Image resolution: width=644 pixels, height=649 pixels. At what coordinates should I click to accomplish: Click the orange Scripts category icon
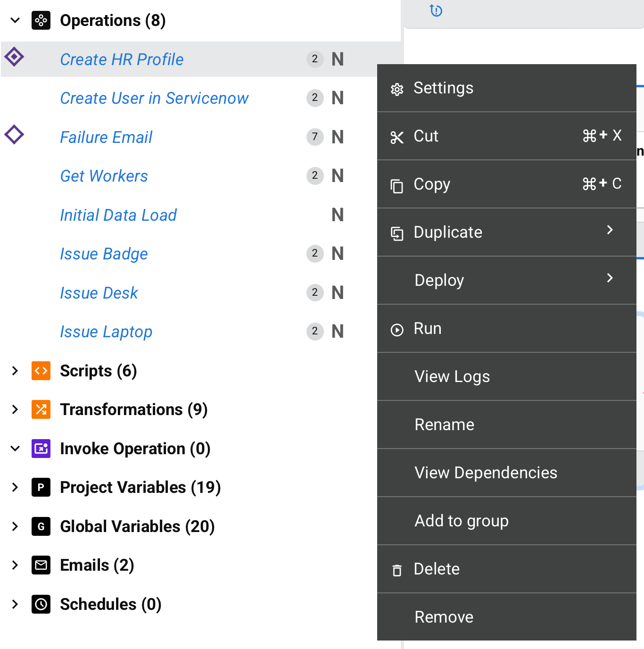click(41, 371)
